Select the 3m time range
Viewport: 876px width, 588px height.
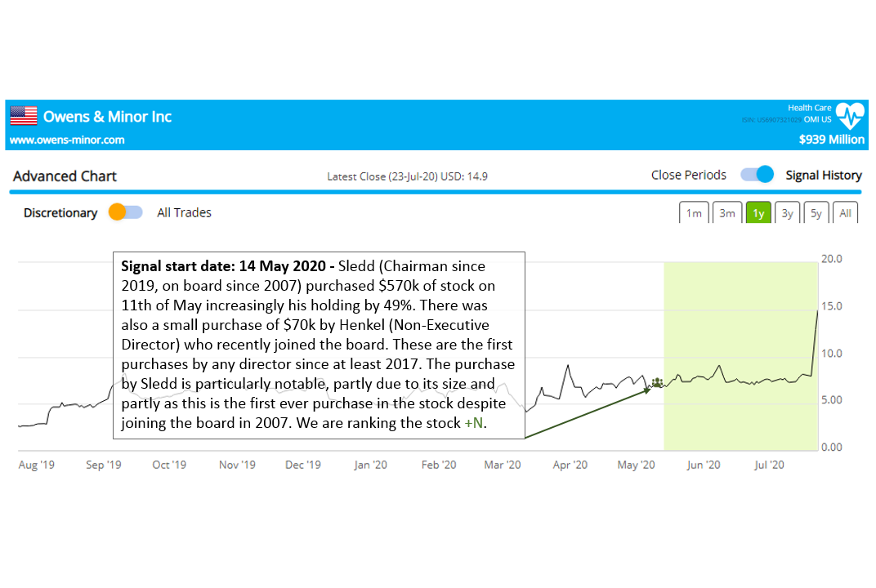click(x=726, y=213)
